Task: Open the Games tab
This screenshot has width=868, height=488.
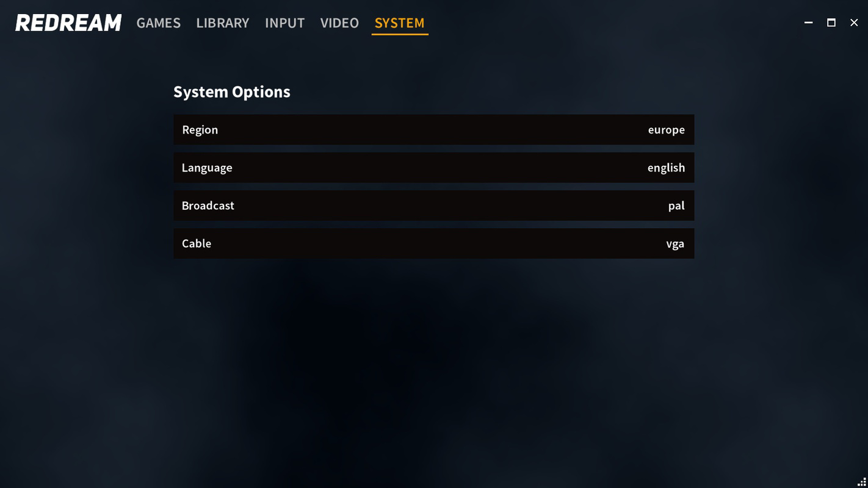Action: click(158, 23)
